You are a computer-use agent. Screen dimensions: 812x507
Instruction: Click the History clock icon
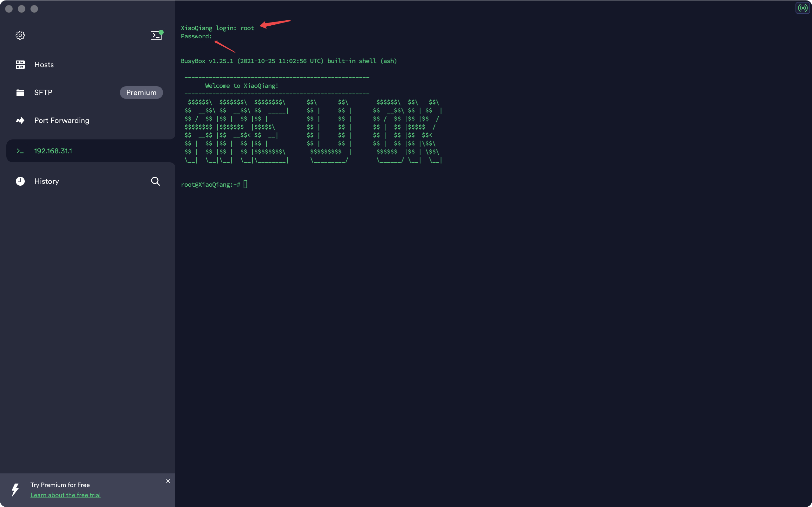click(20, 181)
